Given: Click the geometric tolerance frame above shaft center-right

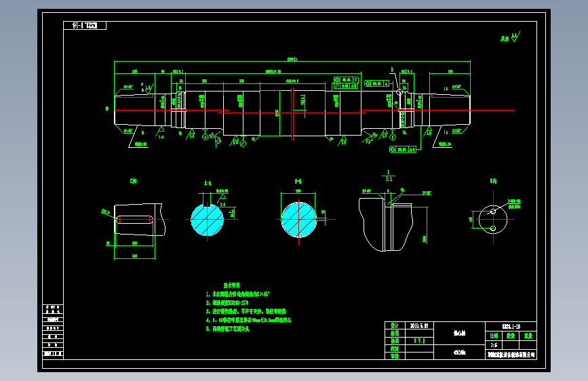Looking at the screenshot, I should point(346,83).
